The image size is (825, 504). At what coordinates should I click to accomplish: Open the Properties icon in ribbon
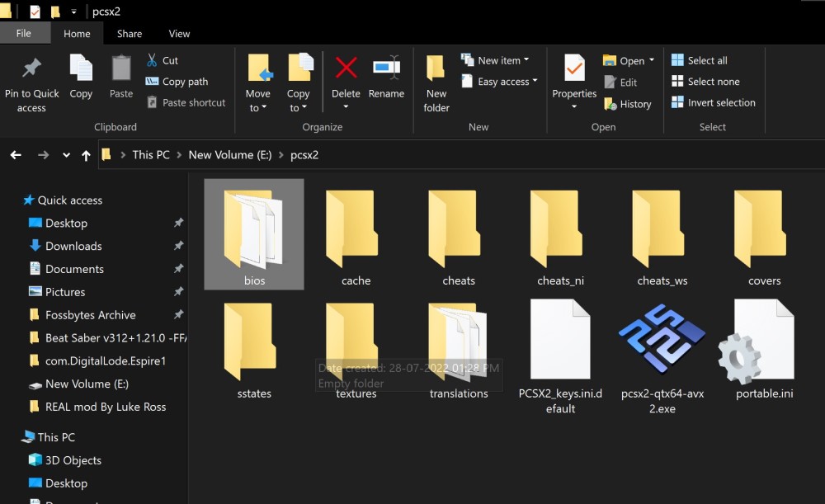click(574, 69)
